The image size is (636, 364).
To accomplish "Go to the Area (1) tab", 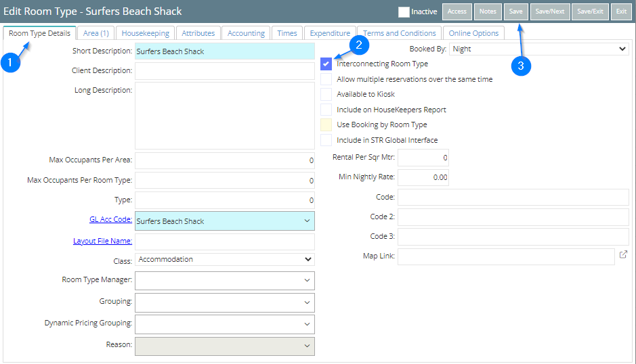I will click(96, 33).
